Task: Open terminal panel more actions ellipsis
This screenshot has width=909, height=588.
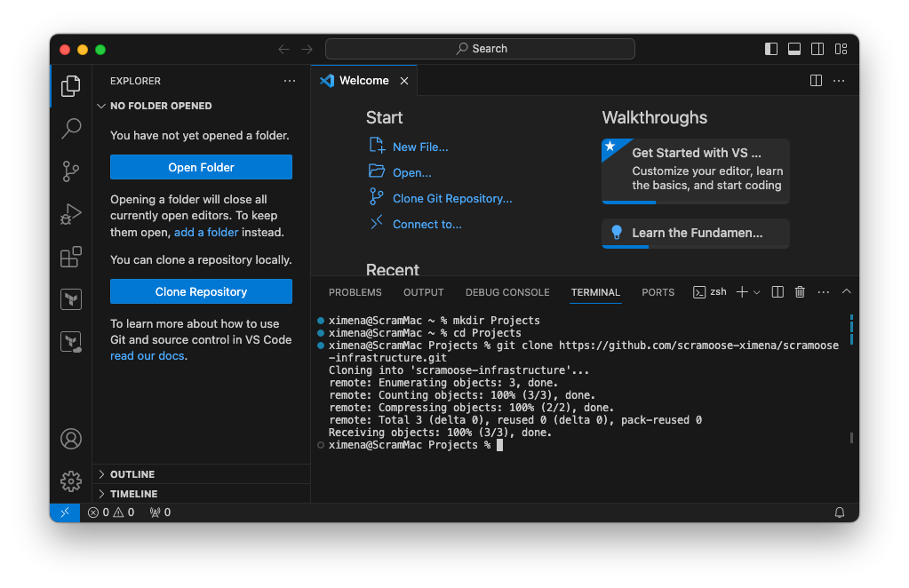Action: pos(823,292)
